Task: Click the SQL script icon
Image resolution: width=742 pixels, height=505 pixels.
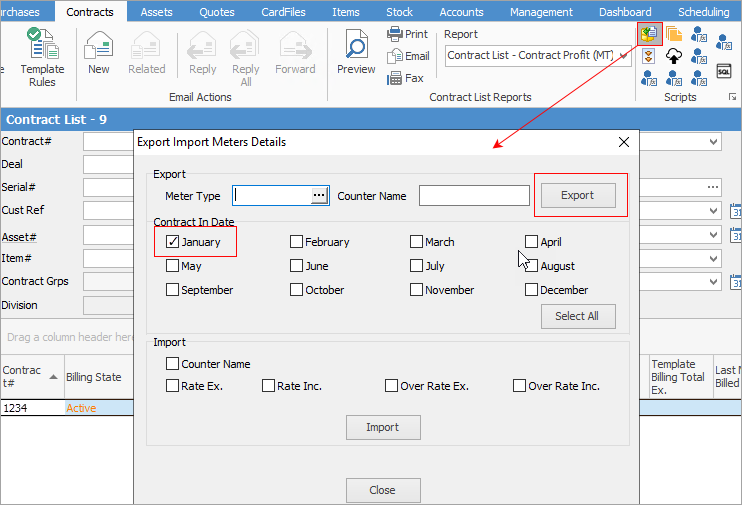Action: 724,71
